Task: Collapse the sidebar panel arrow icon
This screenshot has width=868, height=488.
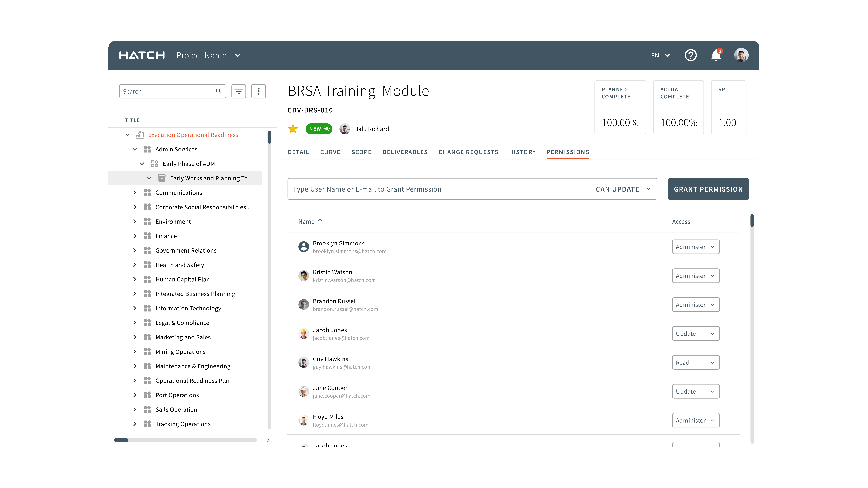Action: (269, 440)
